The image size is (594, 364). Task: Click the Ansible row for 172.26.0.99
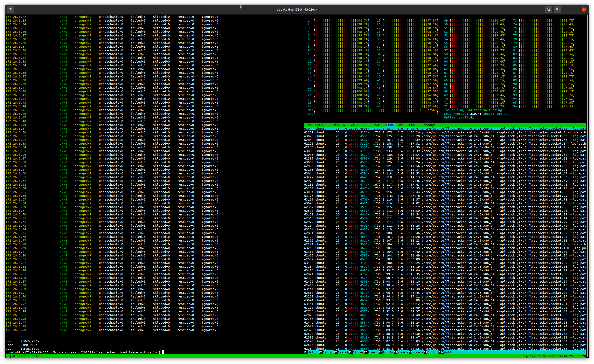pyautogui.click(x=112, y=330)
